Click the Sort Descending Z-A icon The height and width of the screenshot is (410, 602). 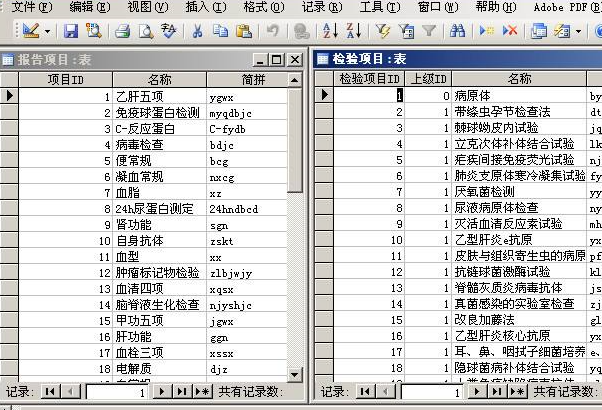pos(354,31)
